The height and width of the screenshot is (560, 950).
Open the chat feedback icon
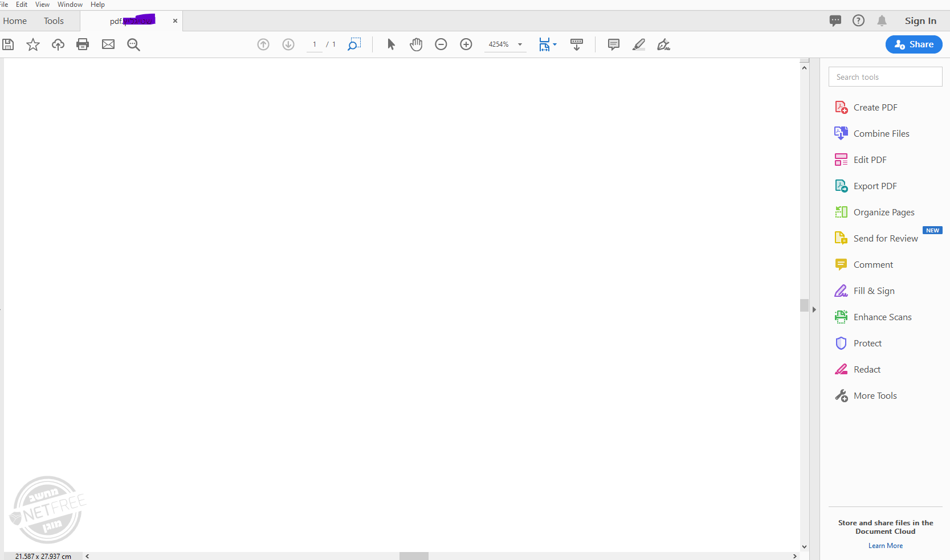835,21
